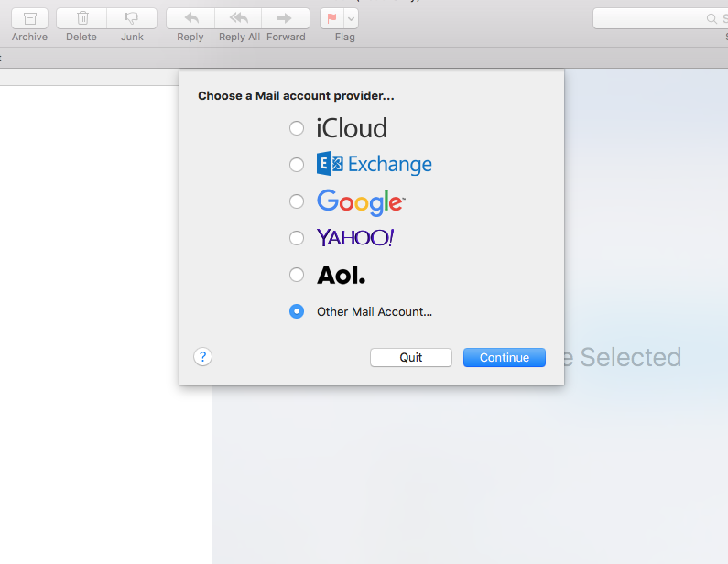The image size is (728, 564).
Task: Click the Reply arrow icon
Action: [x=190, y=18]
